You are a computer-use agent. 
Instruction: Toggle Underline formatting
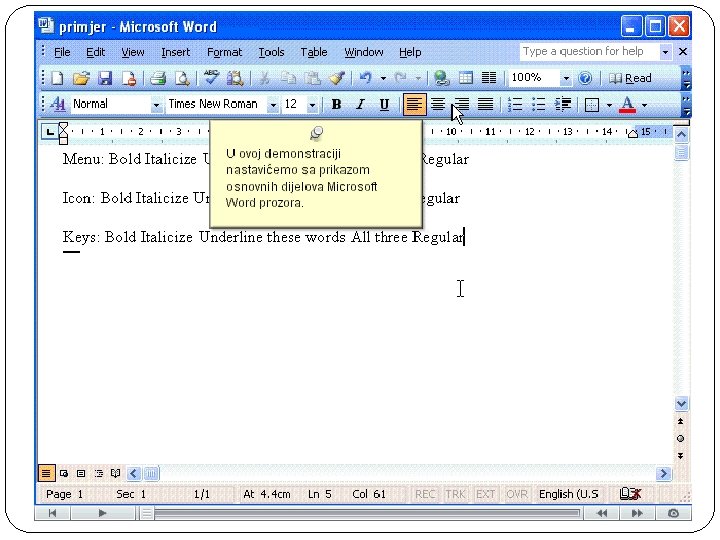[x=384, y=105]
